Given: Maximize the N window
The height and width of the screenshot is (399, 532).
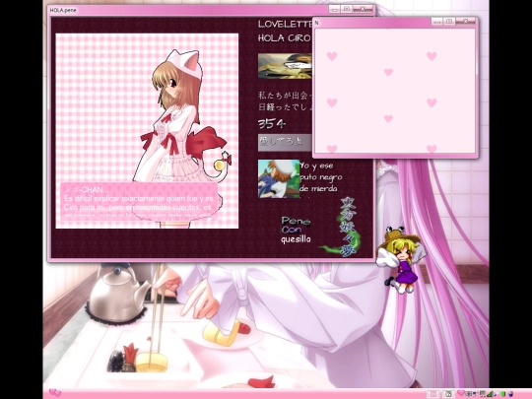Looking at the screenshot, I should pyautogui.click(x=449, y=22).
